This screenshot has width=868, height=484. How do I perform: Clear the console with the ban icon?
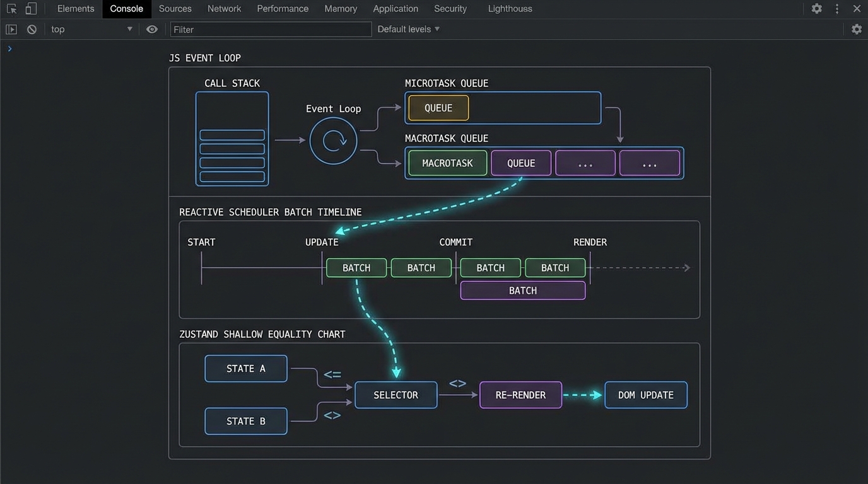32,29
